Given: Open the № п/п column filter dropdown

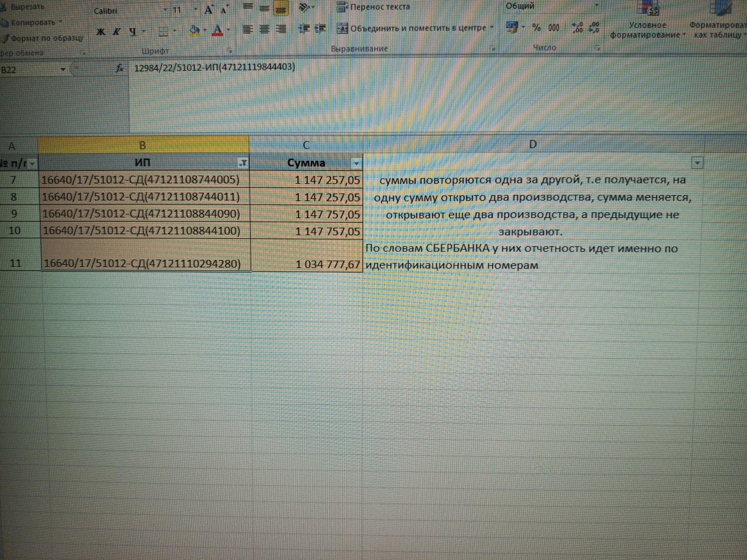Looking at the screenshot, I should 32,164.
